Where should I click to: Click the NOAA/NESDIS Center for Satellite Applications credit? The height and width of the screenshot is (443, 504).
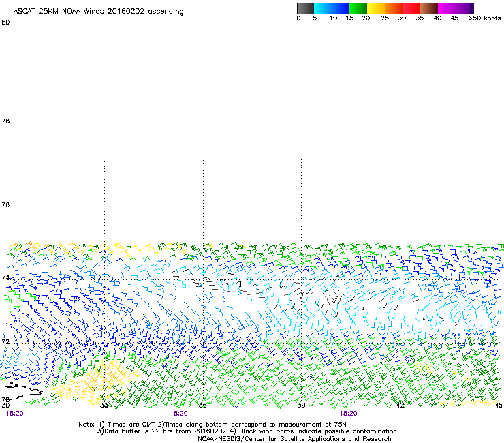point(294,439)
